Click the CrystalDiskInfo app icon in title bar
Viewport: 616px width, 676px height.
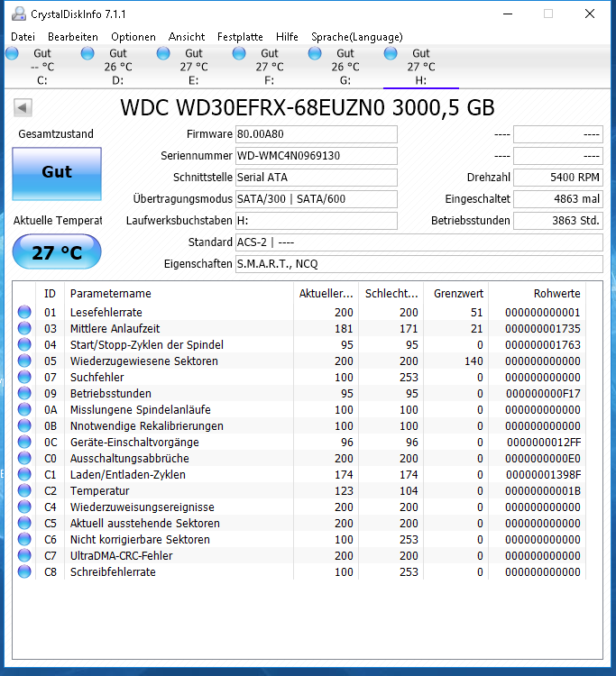18,14
